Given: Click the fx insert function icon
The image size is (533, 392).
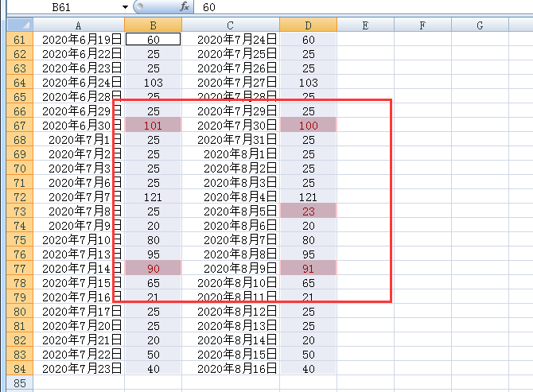Looking at the screenshot, I should coord(185,6).
